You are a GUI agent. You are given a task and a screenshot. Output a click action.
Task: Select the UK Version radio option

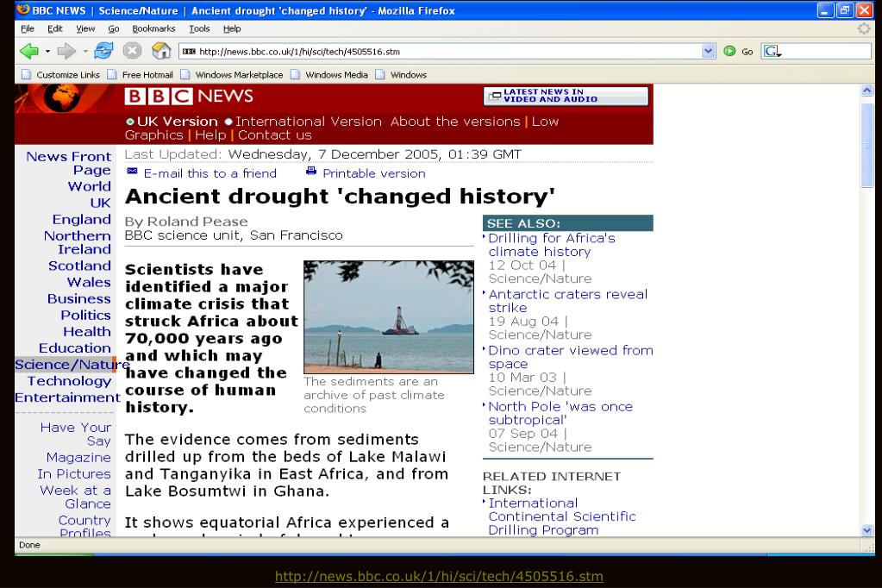point(130,122)
